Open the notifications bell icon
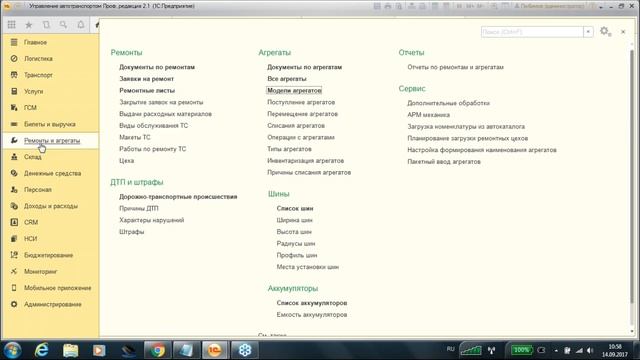The height and width of the screenshot is (360, 640). pos(81,25)
